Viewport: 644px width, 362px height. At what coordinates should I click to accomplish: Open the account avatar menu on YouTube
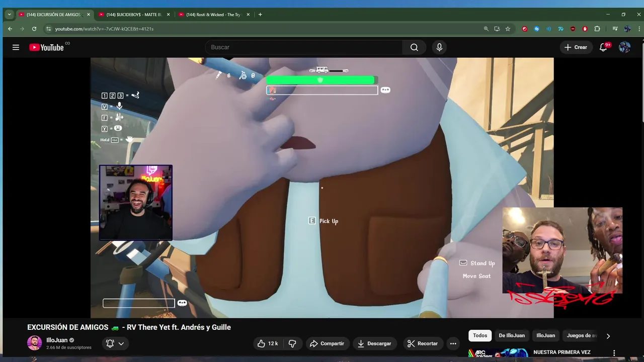click(624, 47)
